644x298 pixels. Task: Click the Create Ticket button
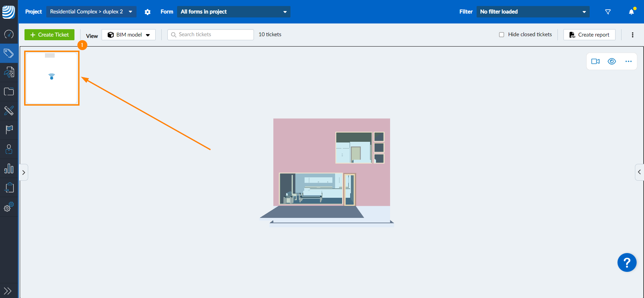[50, 35]
